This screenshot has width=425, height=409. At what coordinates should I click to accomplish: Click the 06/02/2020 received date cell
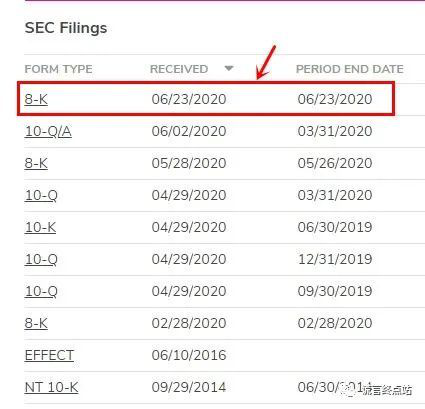pyautogui.click(x=189, y=131)
